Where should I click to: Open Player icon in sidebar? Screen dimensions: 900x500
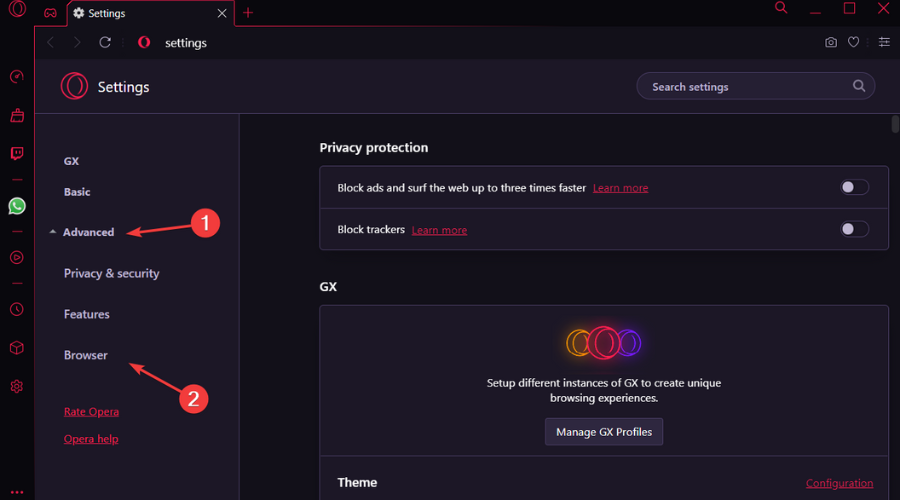[x=17, y=257]
